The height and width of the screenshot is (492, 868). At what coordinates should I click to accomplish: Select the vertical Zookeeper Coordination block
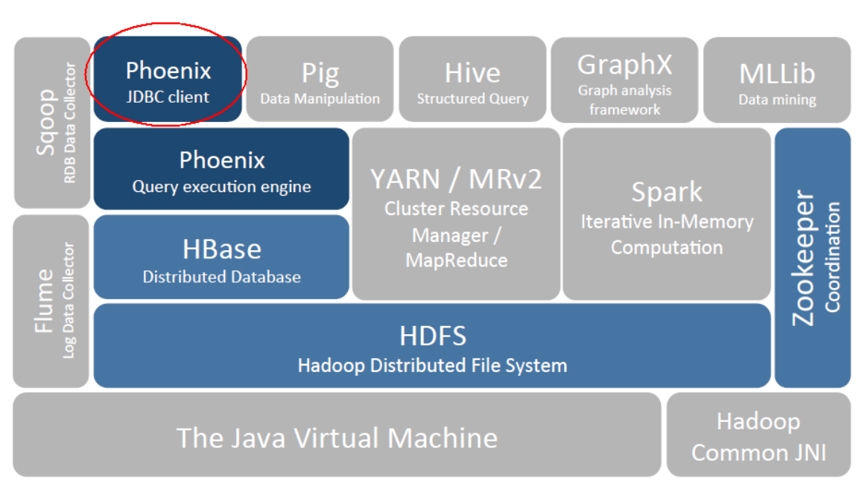tap(813, 258)
